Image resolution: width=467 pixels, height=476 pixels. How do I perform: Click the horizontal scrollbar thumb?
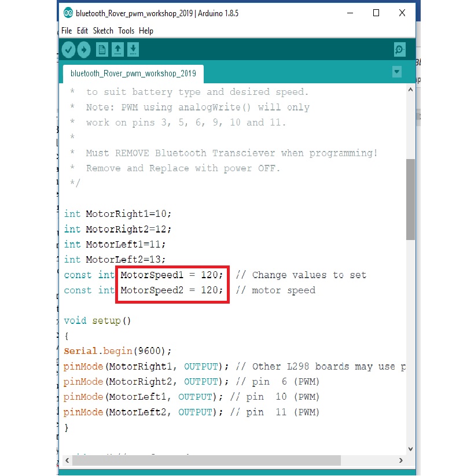click(207, 460)
